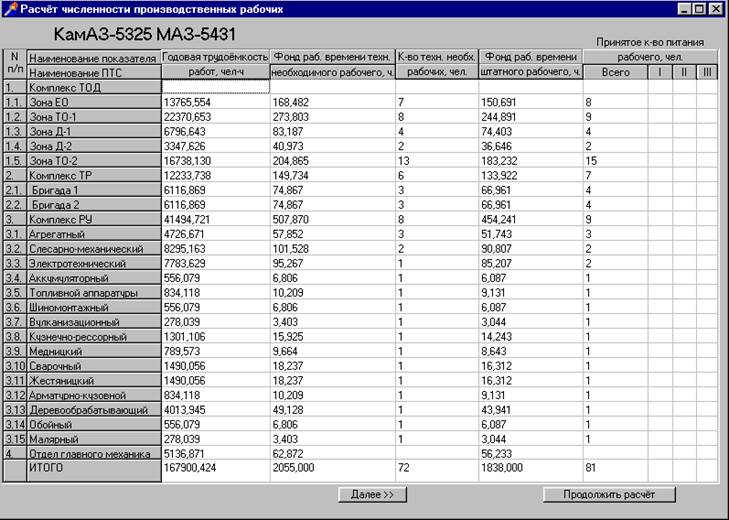Click cell value 13765,554
Screen dimensions: 729x520
point(187,102)
